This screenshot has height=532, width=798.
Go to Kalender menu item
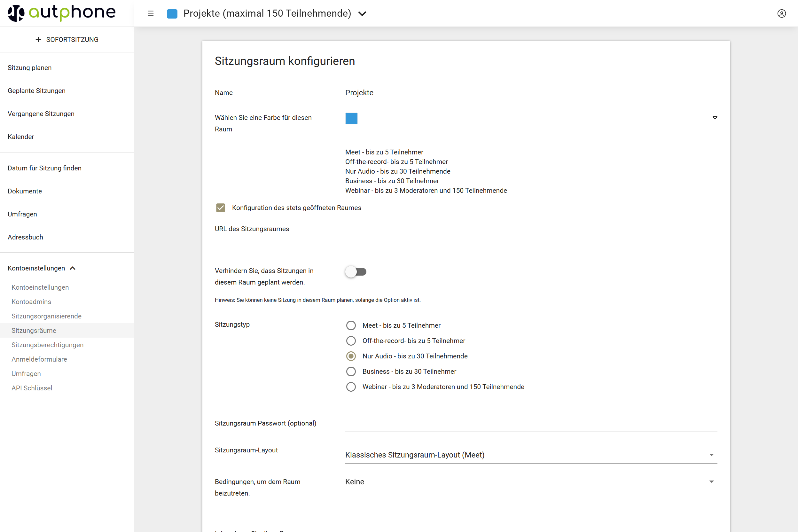coord(21,137)
